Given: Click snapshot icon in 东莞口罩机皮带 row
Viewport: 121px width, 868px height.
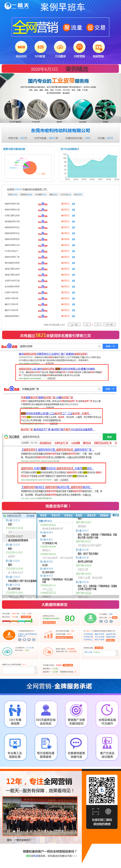Looking at the screenshot, I should [73, 216].
